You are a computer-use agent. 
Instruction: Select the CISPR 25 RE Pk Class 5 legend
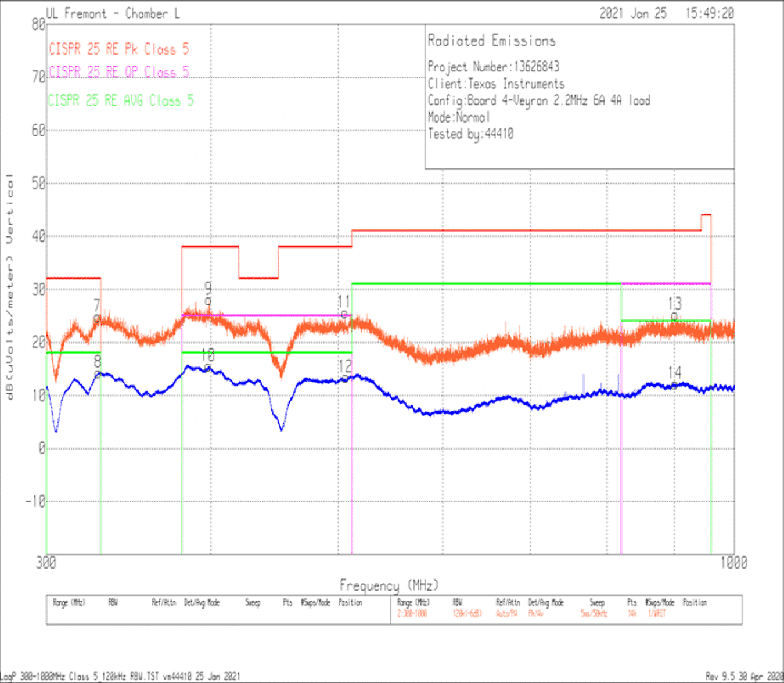click(120, 49)
